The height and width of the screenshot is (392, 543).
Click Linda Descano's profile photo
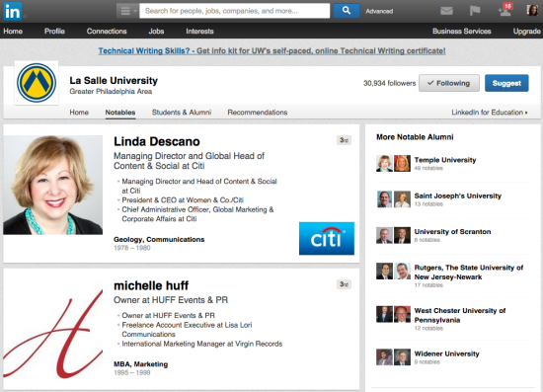click(53, 185)
